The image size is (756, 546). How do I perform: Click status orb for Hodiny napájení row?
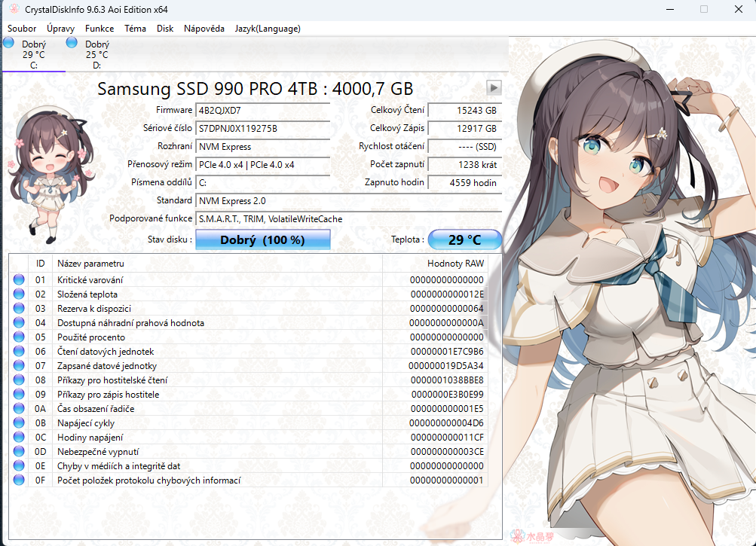(19, 438)
